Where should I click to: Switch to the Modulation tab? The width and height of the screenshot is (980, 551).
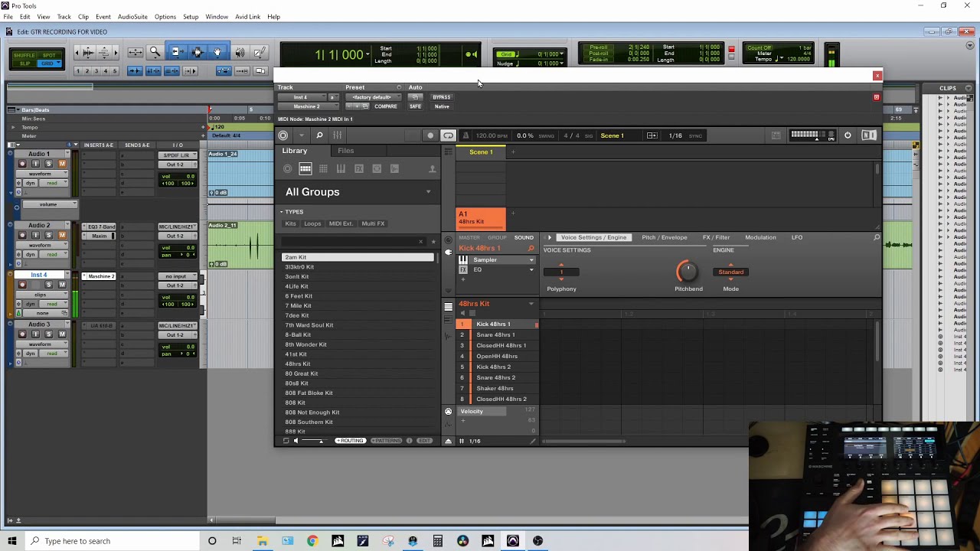coord(760,237)
